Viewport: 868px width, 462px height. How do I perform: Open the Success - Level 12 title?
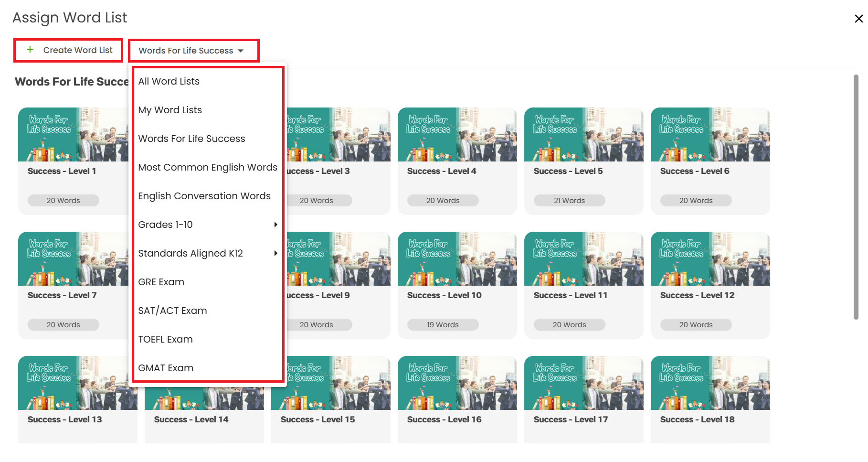(697, 295)
